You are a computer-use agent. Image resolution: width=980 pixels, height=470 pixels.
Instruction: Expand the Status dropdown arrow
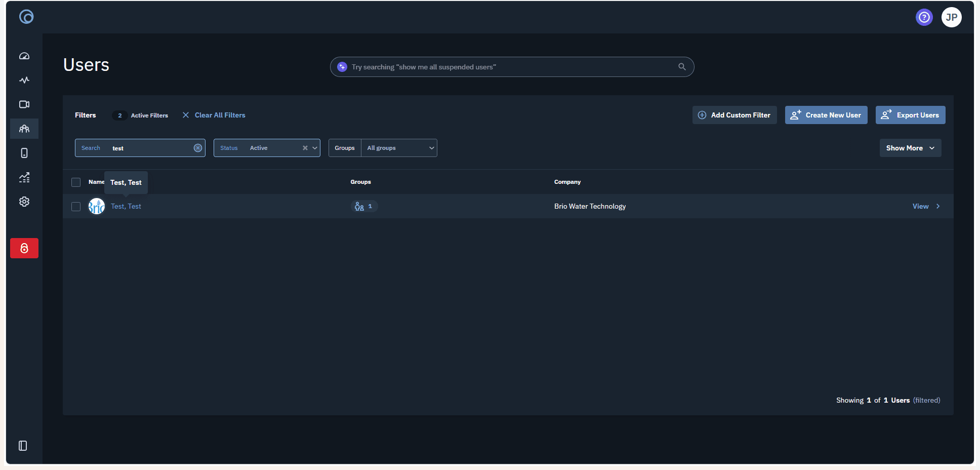coord(315,148)
